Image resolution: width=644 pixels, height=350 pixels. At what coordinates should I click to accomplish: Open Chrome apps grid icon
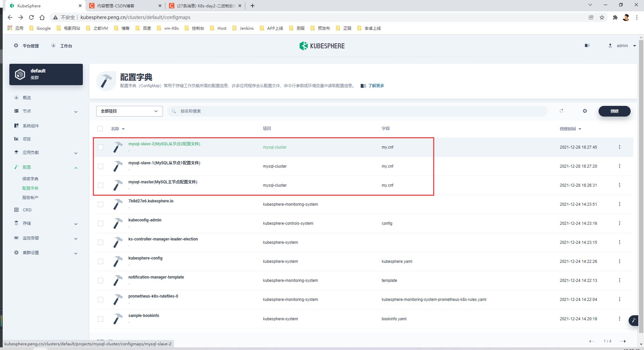[10, 28]
